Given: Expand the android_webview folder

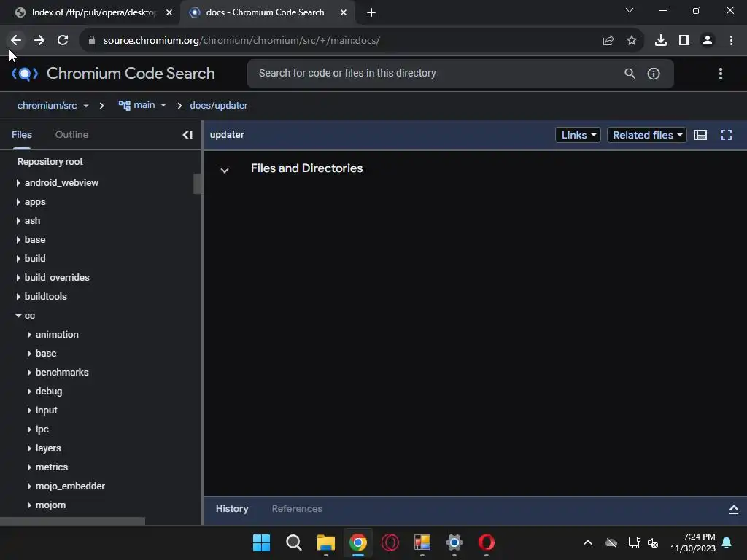Looking at the screenshot, I should [18, 183].
